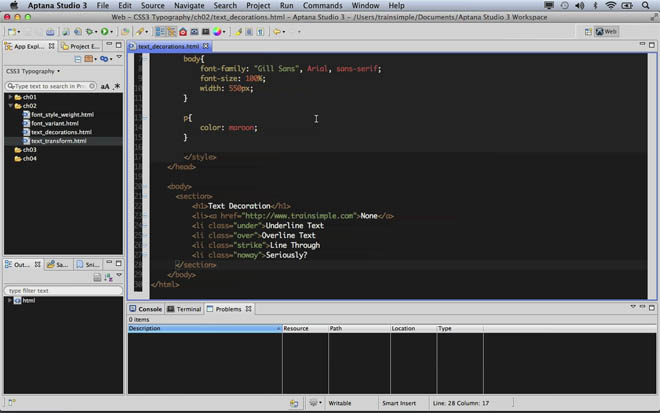
Task: Click the Open Perspective icon
Action: (588, 32)
